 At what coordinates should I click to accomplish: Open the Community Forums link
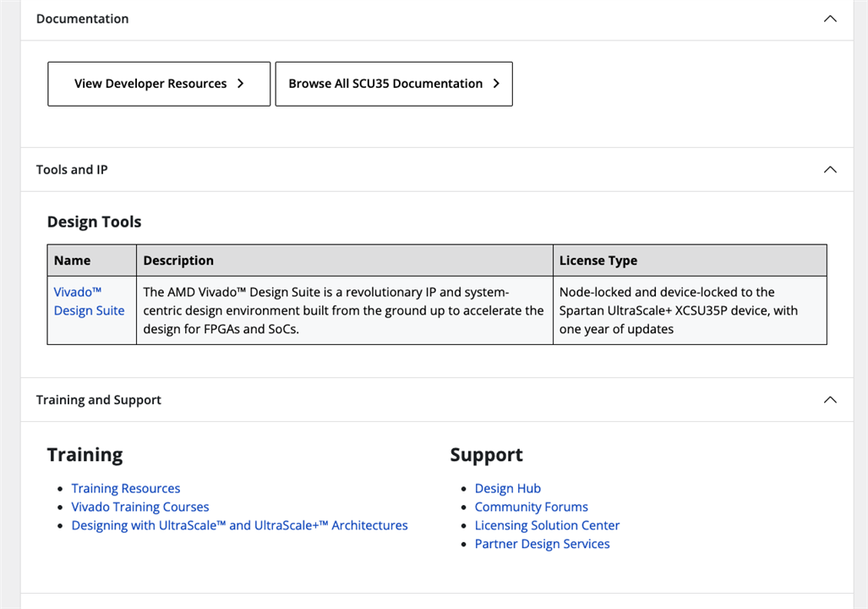click(x=532, y=507)
